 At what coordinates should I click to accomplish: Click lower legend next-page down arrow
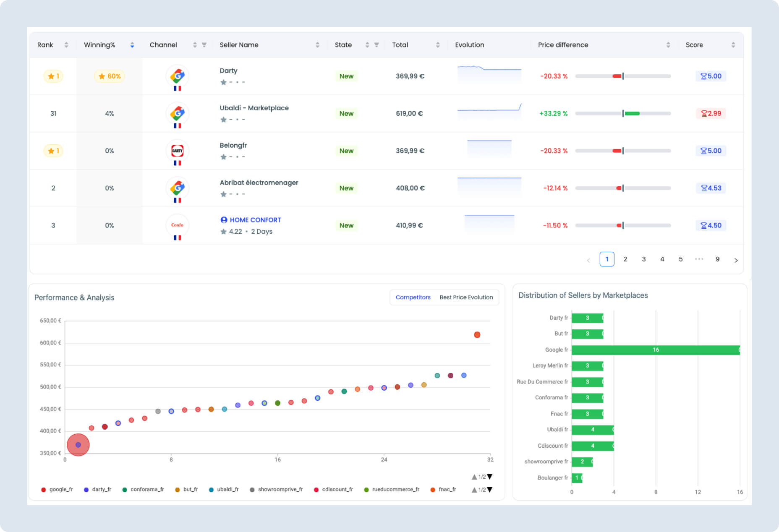489,490
